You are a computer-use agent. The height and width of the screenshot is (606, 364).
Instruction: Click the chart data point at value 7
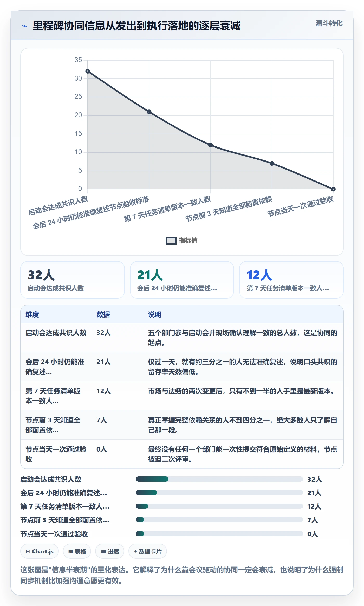272,163
